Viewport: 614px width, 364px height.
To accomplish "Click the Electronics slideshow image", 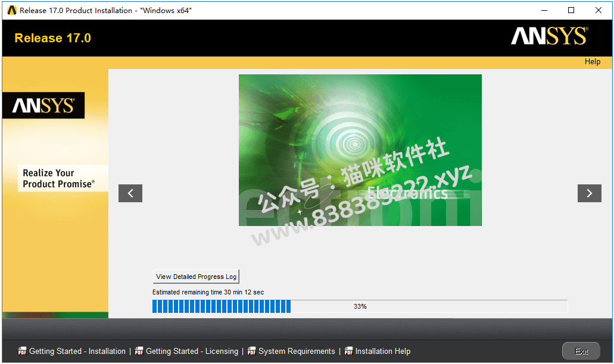I will click(x=360, y=150).
